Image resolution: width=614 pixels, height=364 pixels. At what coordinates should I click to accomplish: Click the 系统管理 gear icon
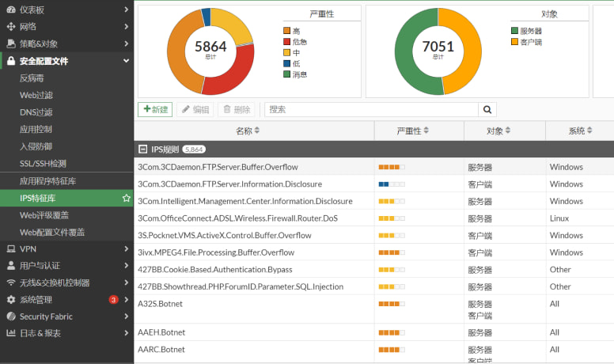11,300
